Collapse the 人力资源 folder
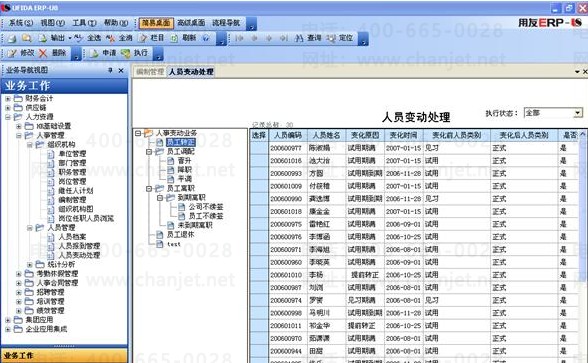Screen dimensions: 588x363 pos(8,117)
